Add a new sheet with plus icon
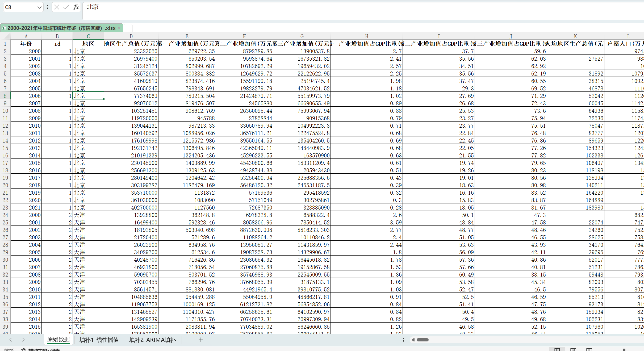Screen dimensions: 644x351 click(201, 340)
